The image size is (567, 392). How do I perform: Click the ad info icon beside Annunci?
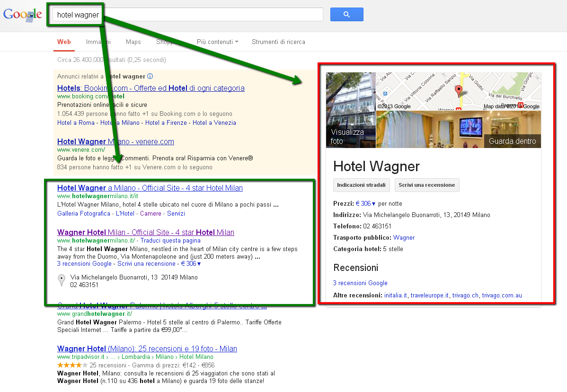pyautogui.click(x=150, y=76)
